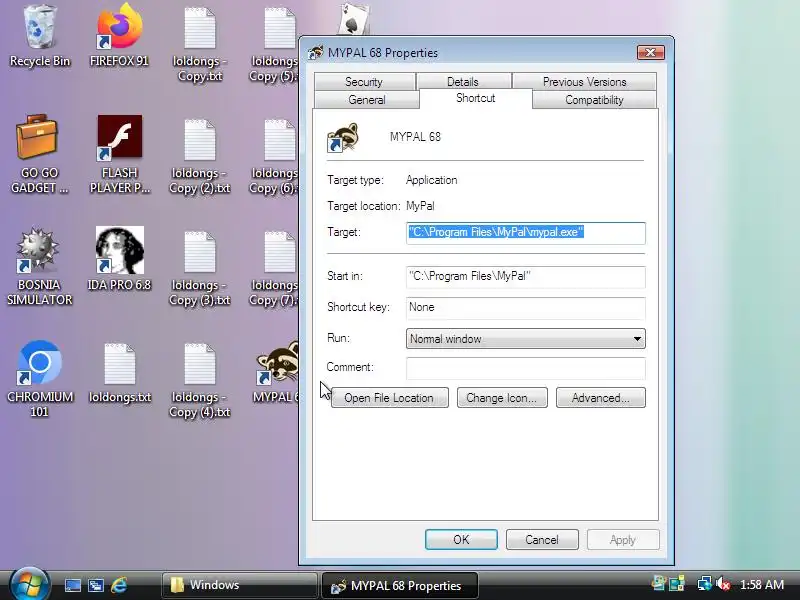This screenshot has height=600, width=800.
Task: Click the 1:58 AM clock
Action: pos(762,584)
